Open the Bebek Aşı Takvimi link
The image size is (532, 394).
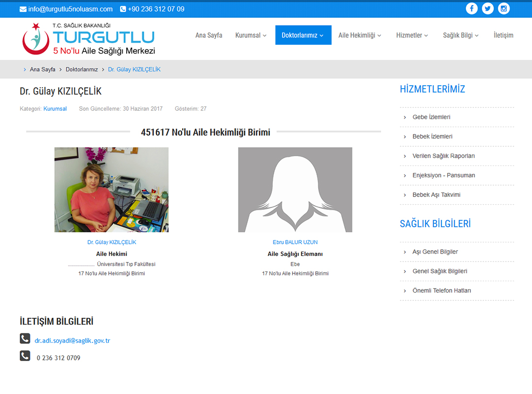pyautogui.click(x=436, y=195)
